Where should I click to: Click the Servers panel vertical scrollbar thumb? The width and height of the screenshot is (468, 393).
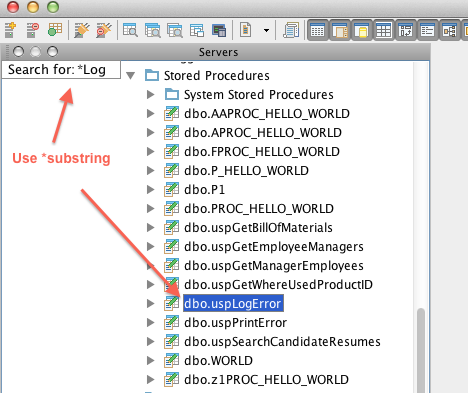[x=421, y=350]
